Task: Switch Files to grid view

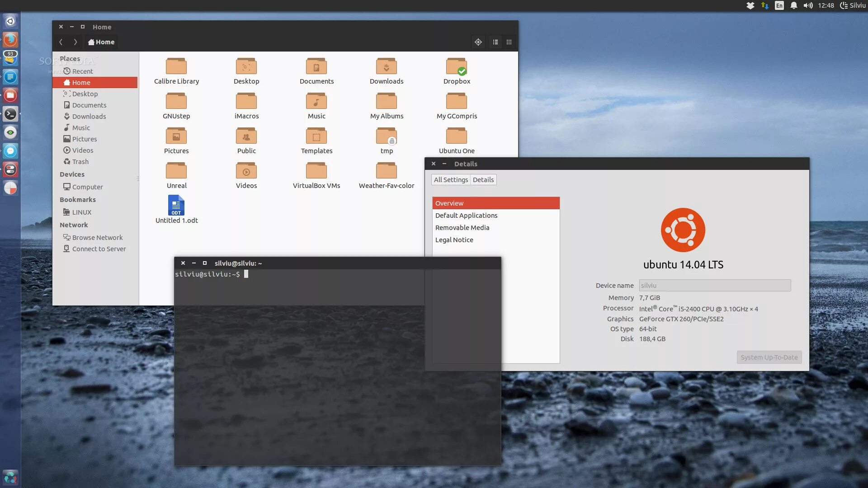Action: pos(509,42)
